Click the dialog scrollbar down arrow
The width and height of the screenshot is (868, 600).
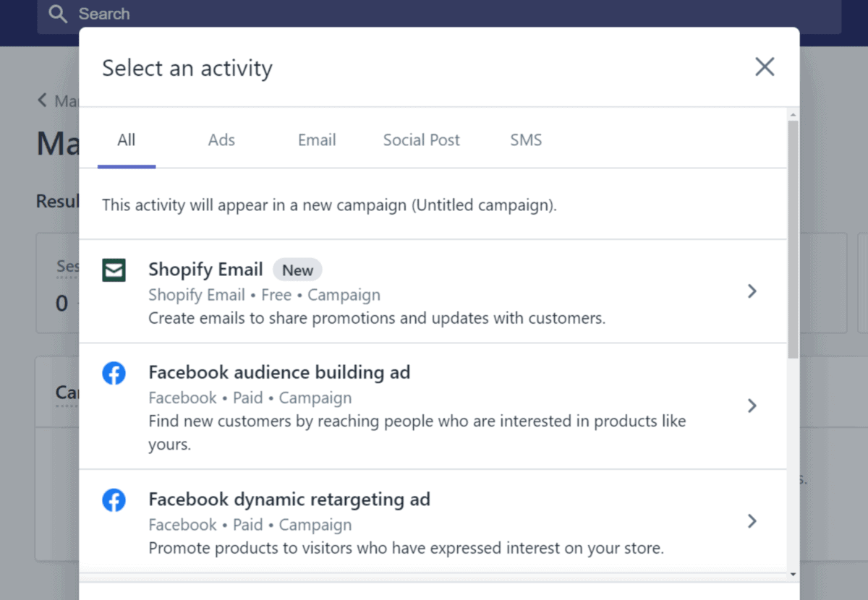click(x=793, y=574)
